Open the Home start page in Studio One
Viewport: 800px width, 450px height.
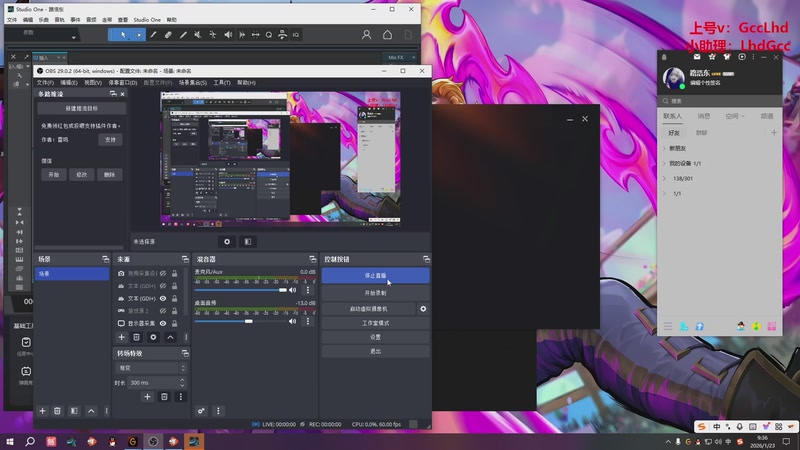pos(387,35)
